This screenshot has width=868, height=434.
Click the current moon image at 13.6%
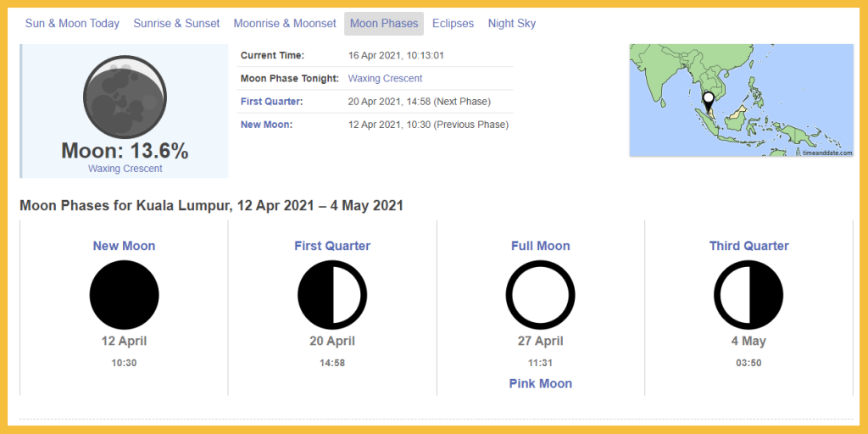[x=124, y=97]
